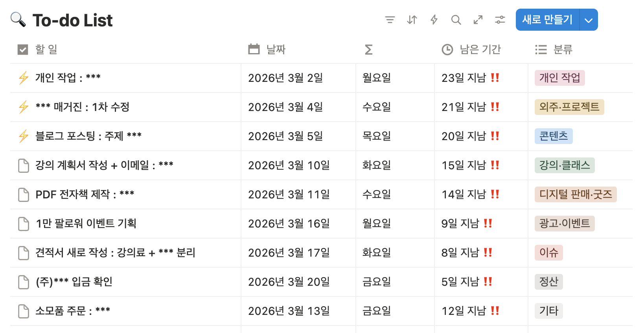644x333 pixels.
Task: Click the document icon of PDF 전자책 제작 row
Action: pos(24,194)
